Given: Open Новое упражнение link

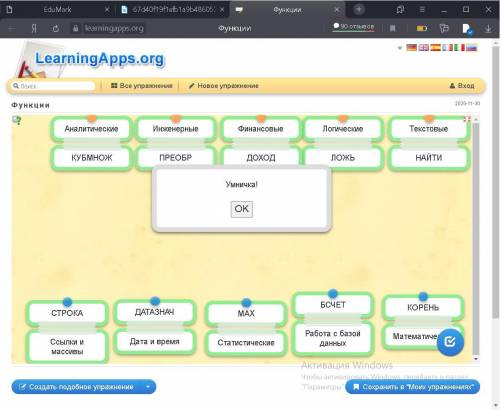Looking at the screenshot, I should pos(224,86).
